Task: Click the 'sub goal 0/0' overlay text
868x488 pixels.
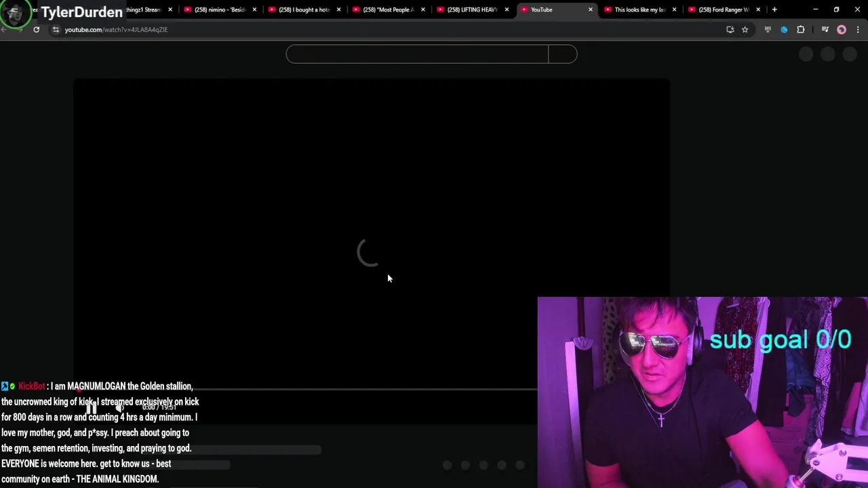Action: [781, 340]
